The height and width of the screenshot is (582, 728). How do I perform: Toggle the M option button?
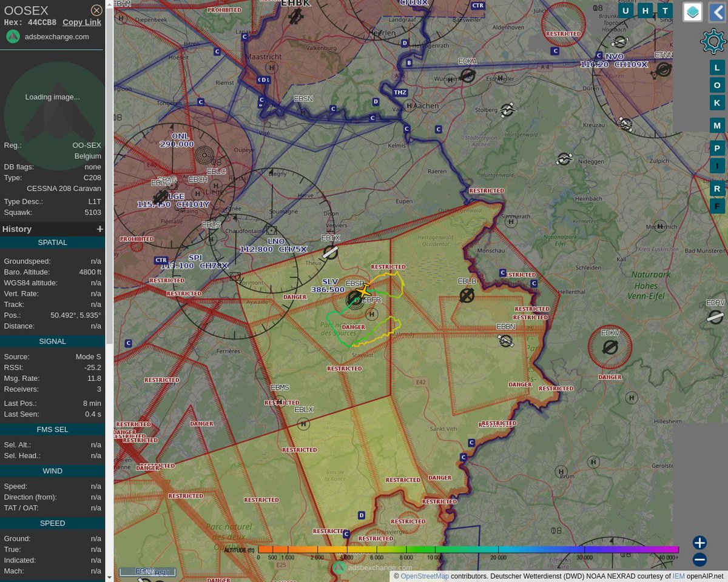click(x=717, y=125)
